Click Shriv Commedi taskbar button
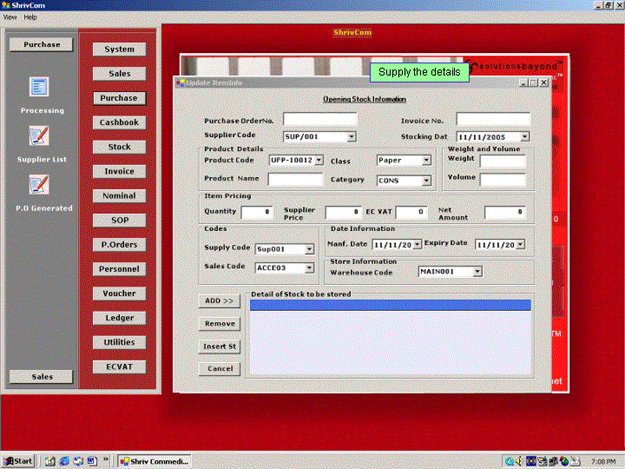This screenshot has width=625, height=469. click(x=155, y=461)
